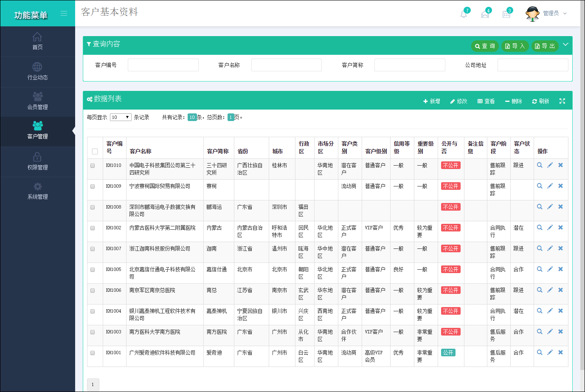Click magnifier view icon for row KH1010
585x392 pixels.
(540, 165)
